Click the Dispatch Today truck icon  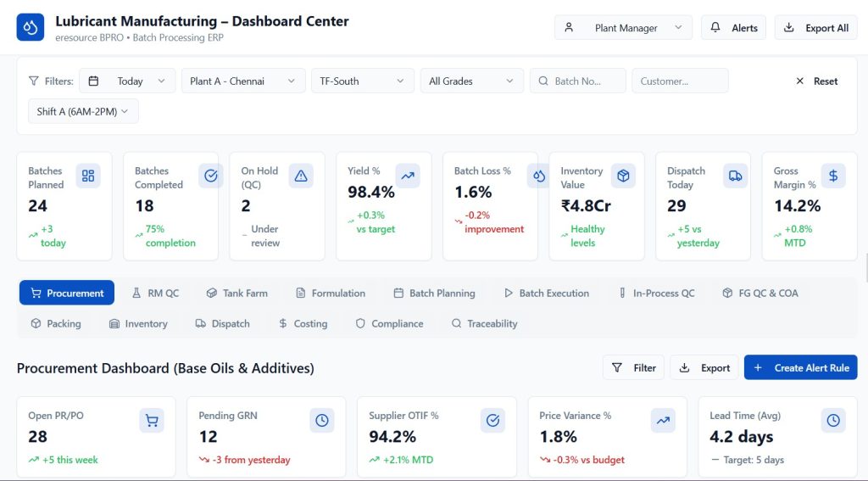pos(735,176)
